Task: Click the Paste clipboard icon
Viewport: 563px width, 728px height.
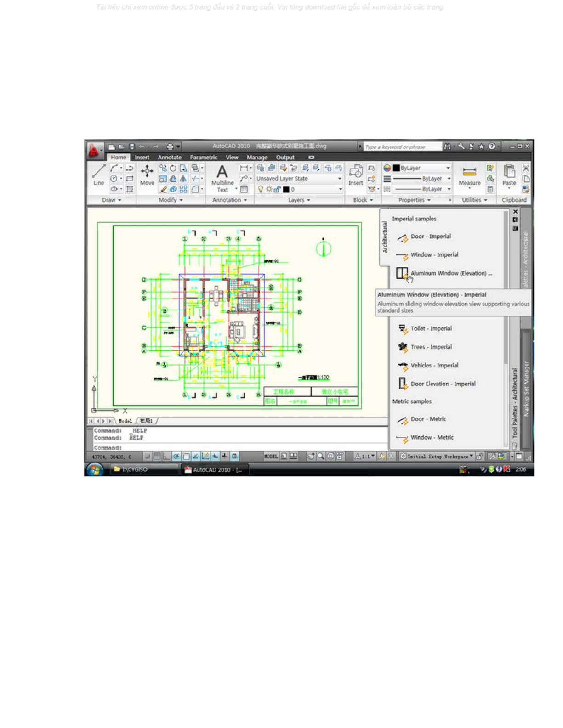Action: 509,175
